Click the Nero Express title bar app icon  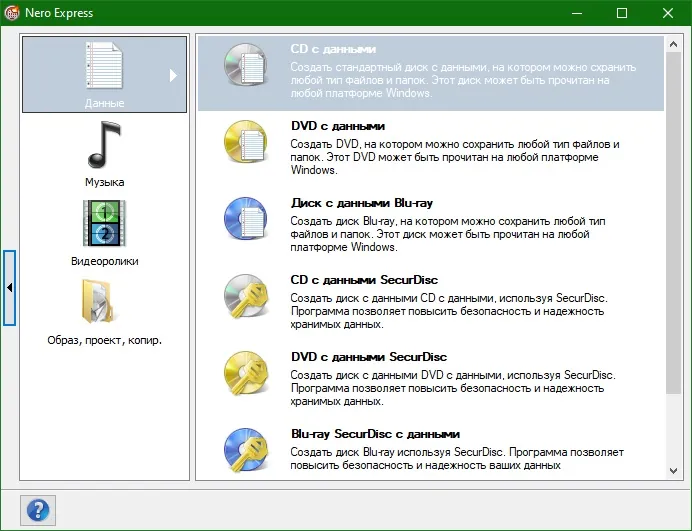pos(12,13)
